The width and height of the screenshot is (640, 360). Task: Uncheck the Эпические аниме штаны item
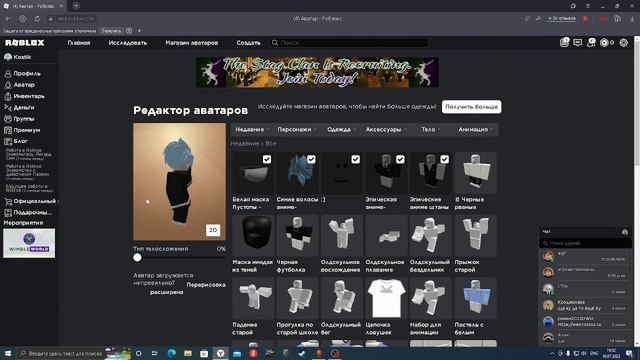(x=445, y=160)
